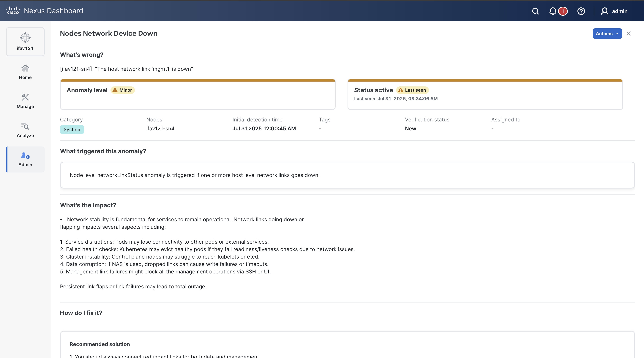Click the What triggered this anomaly heading
The height and width of the screenshot is (358, 644).
[x=103, y=151]
